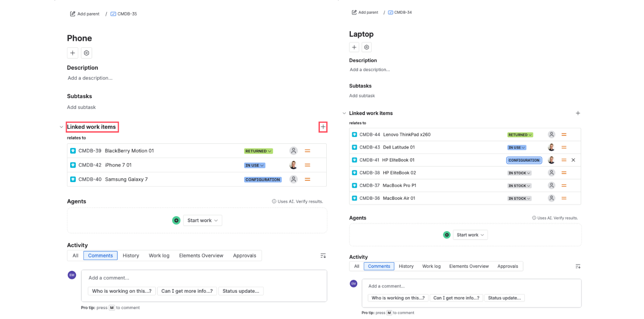Click Add a comment field in Laptop panel
Image resolution: width=644 pixels, height=319 pixels.
click(471, 286)
